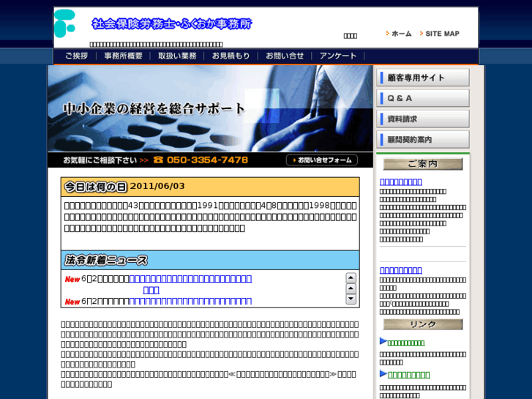Click the second red New badge
The height and width of the screenshot is (399, 532).
(x=72, y=302)
